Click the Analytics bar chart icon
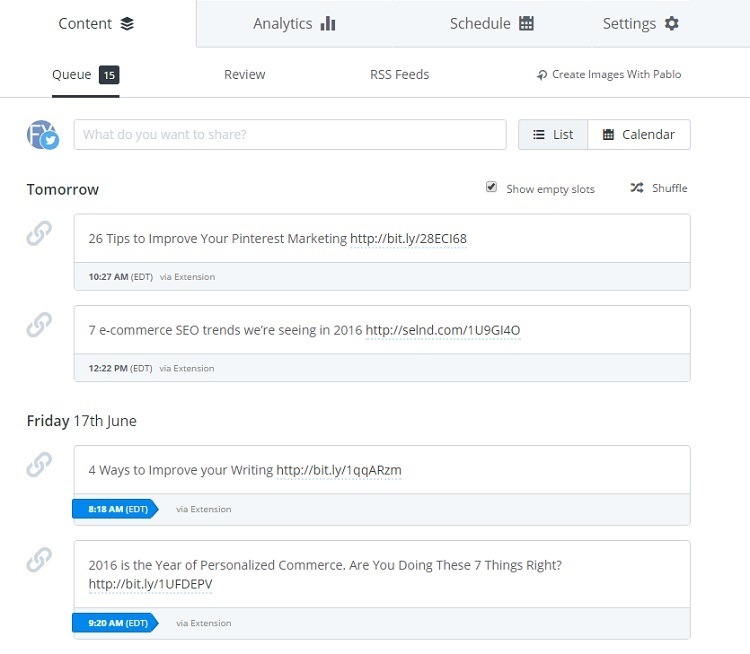The height and width of the screenshot is (654, 750). tap(328, 23)
